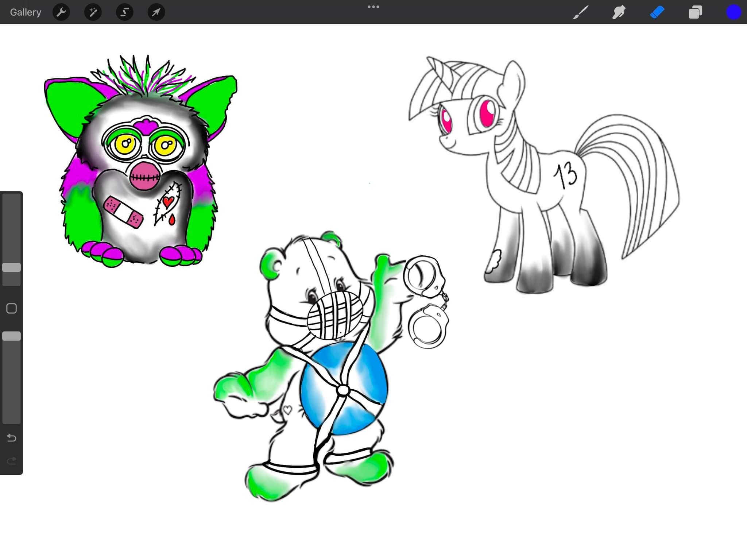
Task: Undo the last action
Action: pos(12,437)
